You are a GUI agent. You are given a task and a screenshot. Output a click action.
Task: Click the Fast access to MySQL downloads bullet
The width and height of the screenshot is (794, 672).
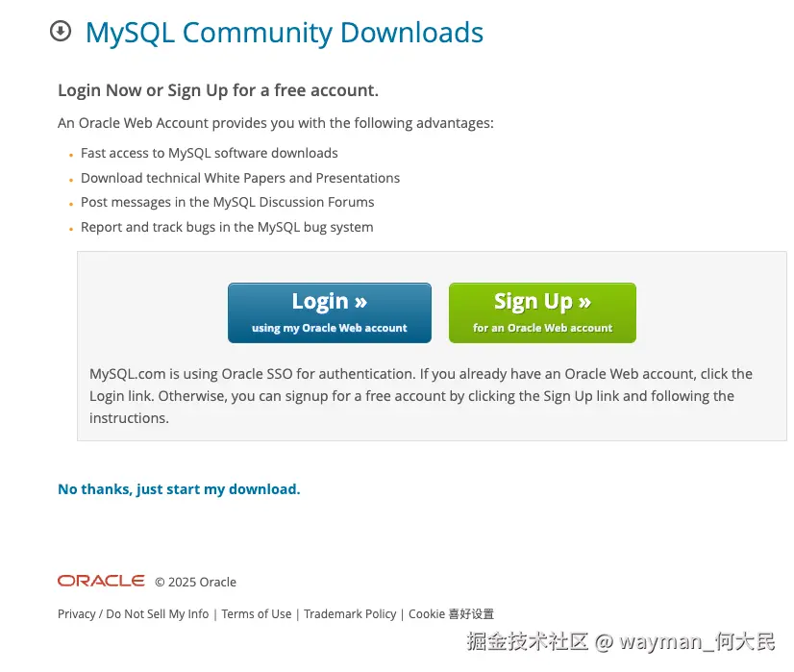tap(210, 153)
